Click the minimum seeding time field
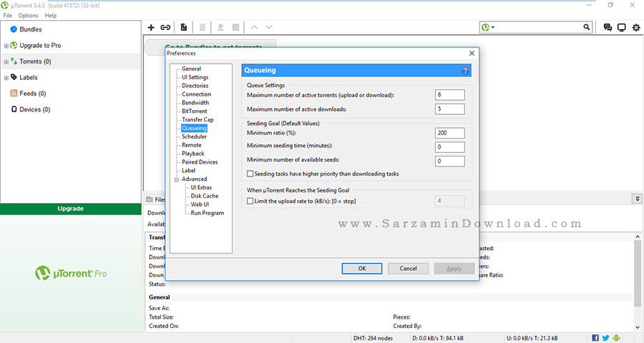The image size is (644, 343). (x=450, y=147)
